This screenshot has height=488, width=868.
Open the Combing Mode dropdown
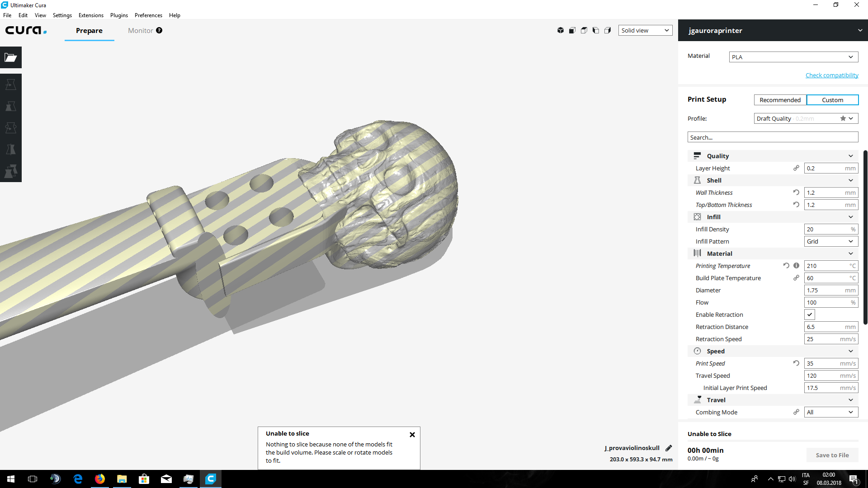tap(831, 412)
